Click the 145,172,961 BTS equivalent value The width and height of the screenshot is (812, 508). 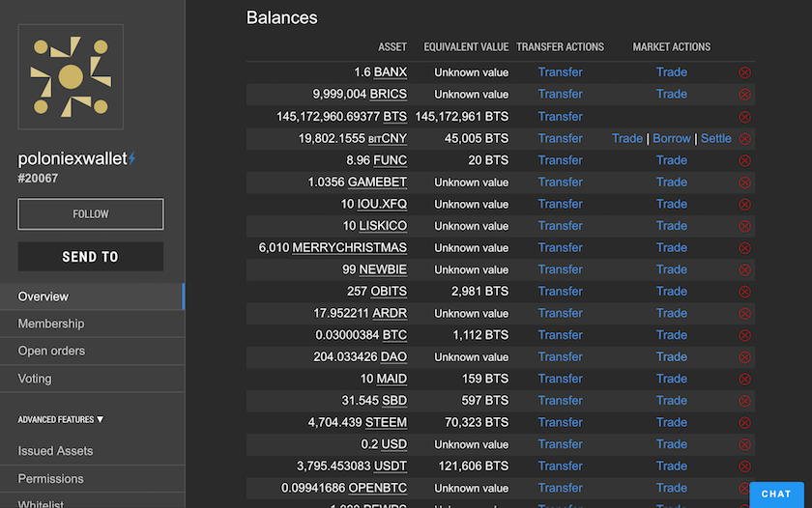tap(462, 117)
